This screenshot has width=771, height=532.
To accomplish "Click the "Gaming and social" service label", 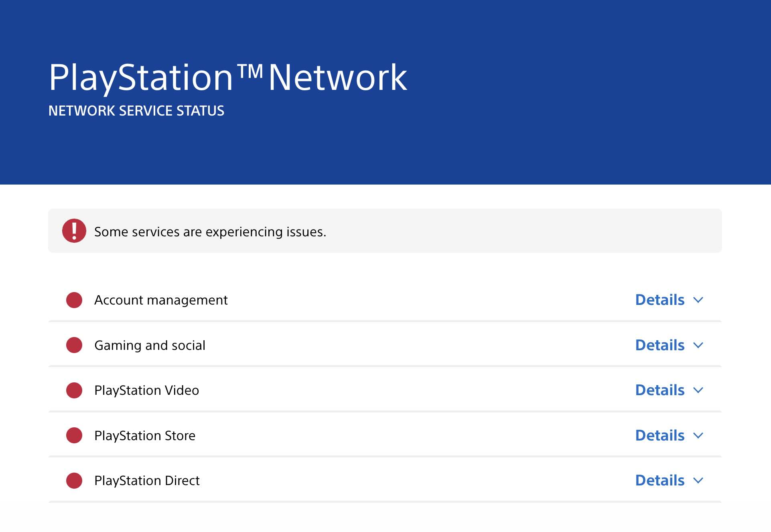I will pyautogui.click(x=150, y=345).
